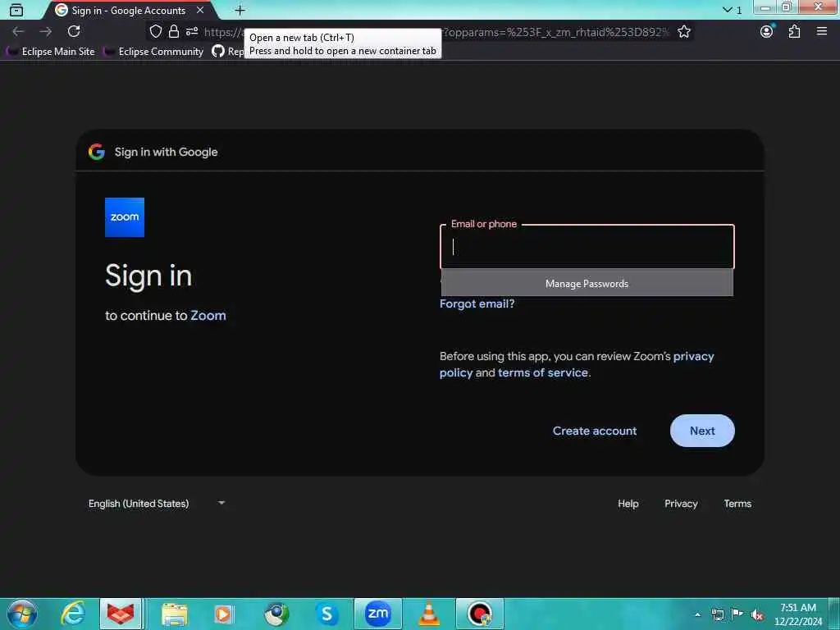The height and width of the screenshot is (630, 840).
Task: Go forward with the forward arrow
Action: [x=46, y=32]
